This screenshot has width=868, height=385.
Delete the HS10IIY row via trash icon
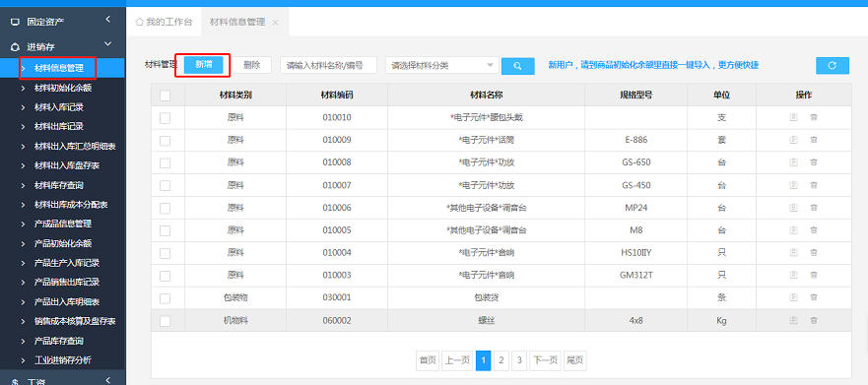pyautogui.click(x=813, y=253)
